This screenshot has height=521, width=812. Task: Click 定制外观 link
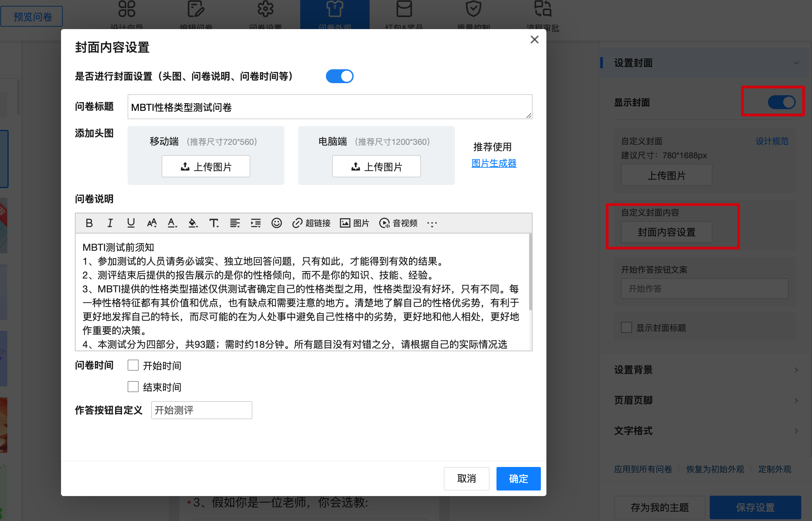coord(775,469)
